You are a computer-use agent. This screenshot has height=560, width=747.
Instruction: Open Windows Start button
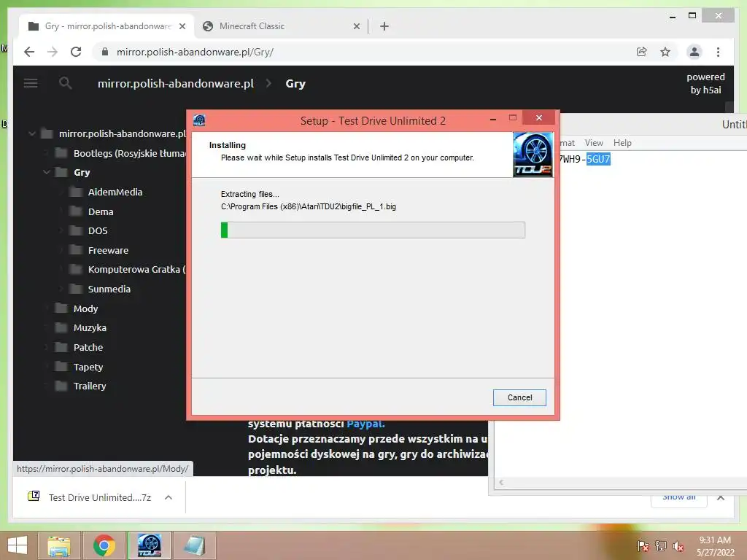(18, 545)
